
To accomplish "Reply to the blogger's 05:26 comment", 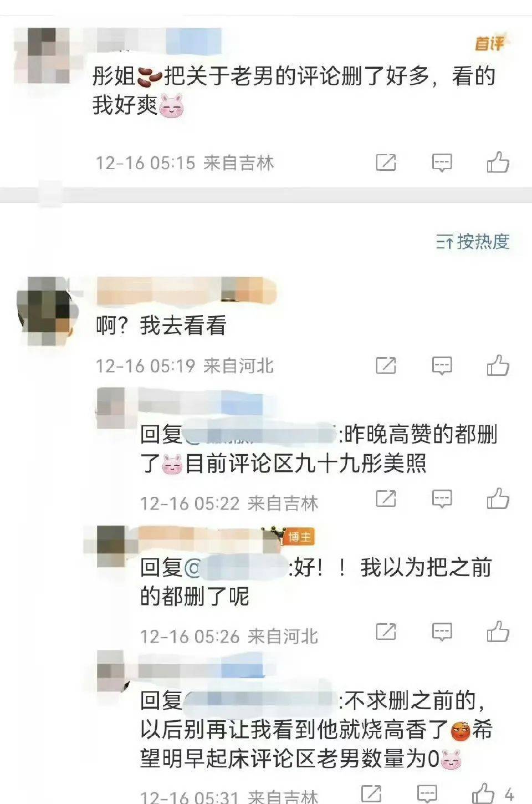I will click(442, 632).
